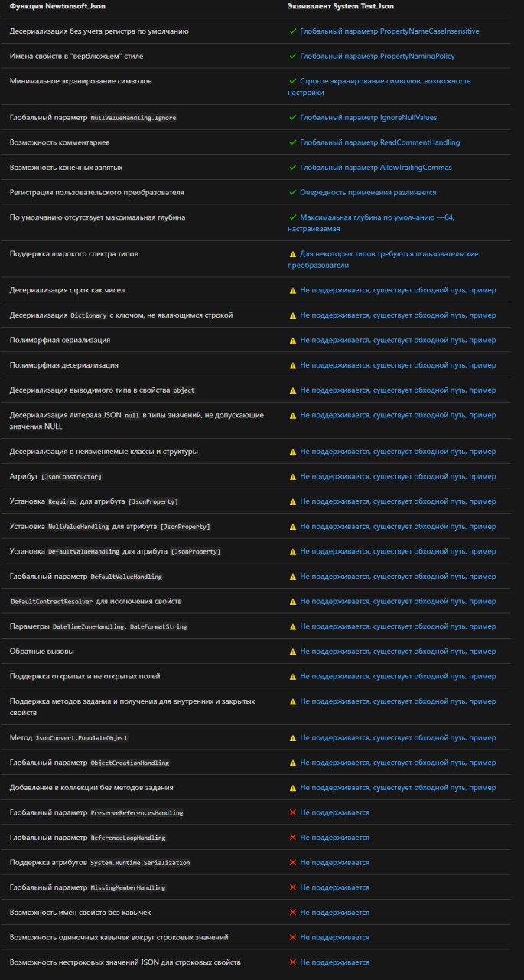Click green checkmark beside PropertyNameCaseInsensitive
524x980 pixels.
[292, 31]
